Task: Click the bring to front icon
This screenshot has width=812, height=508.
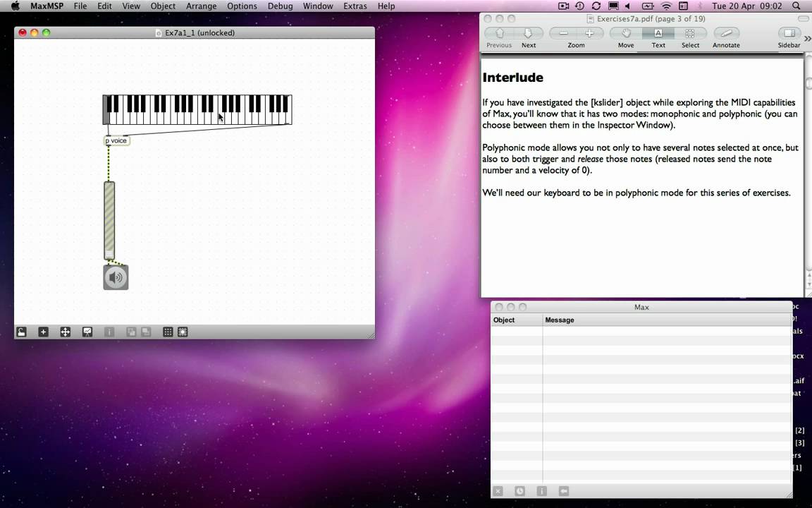Action: pyautogui.click(x=132, y=332)
